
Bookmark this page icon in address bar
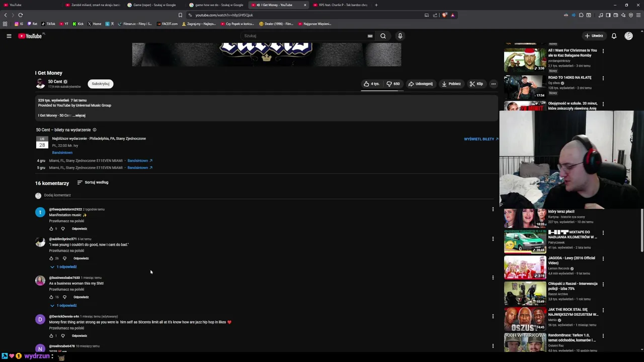tap(180, 15)
